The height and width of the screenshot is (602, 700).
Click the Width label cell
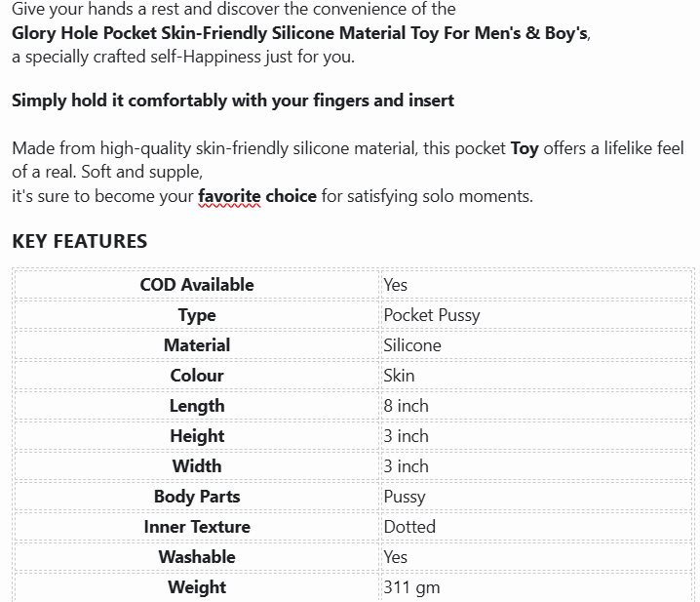197,466
